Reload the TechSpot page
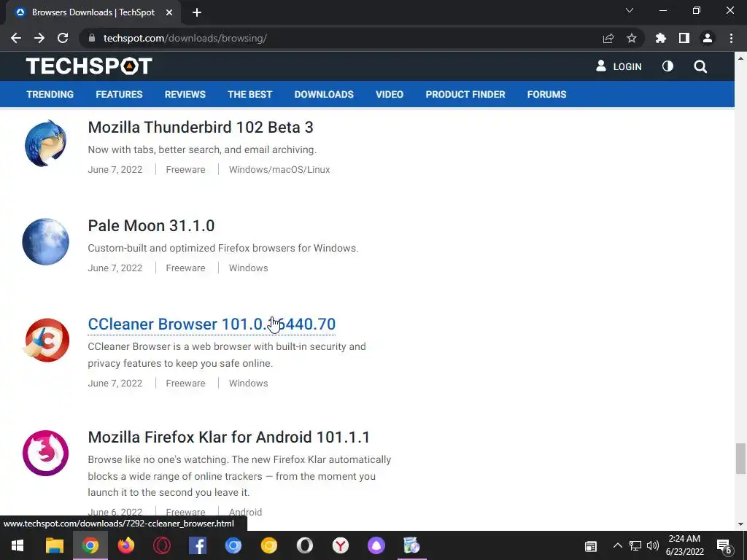747x560 pixels. point(63,38)
